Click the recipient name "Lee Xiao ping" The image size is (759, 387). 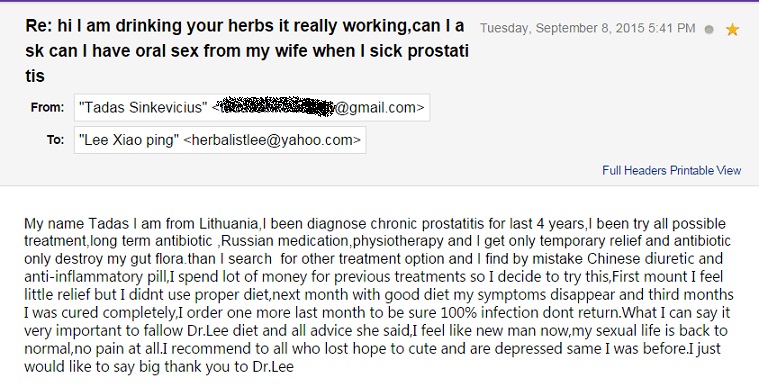[129, 140]
